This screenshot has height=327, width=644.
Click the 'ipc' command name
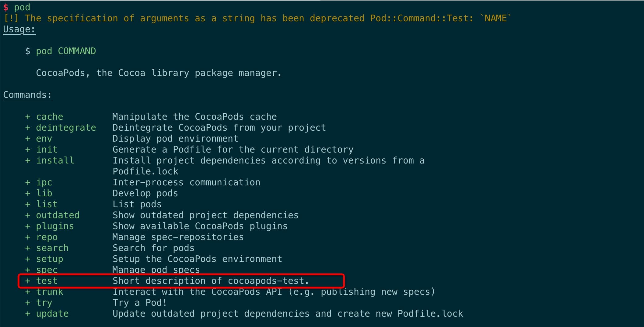coord(44,182)
